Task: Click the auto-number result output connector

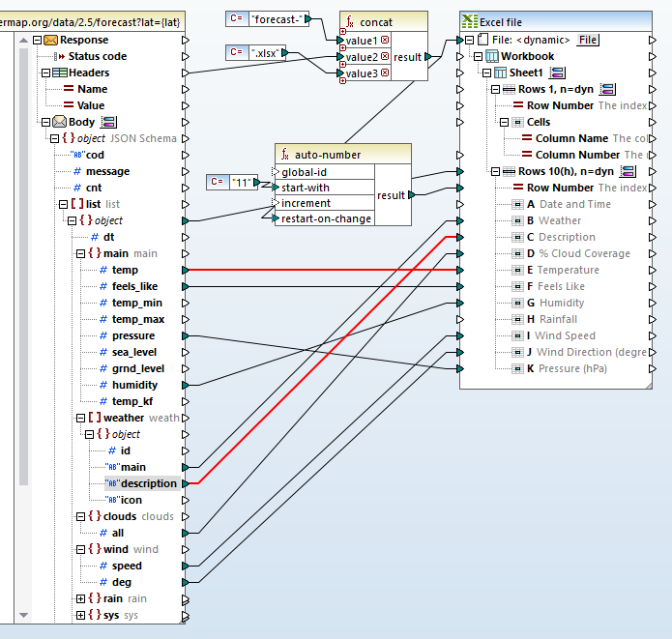Action: 413,195
